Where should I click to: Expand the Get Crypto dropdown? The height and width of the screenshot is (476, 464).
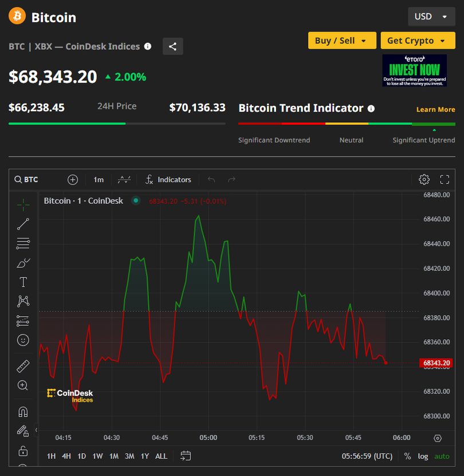(417, 41)
